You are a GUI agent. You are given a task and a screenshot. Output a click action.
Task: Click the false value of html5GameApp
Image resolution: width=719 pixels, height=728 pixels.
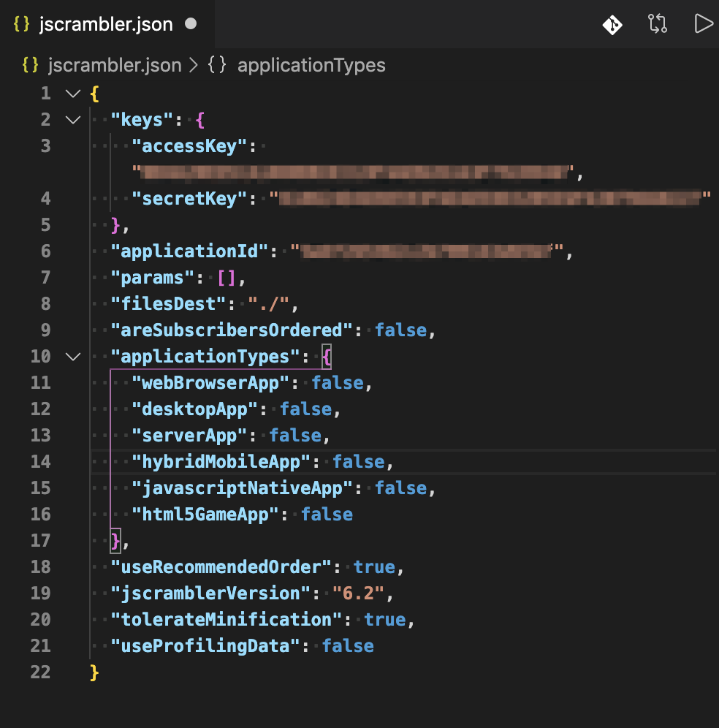point(327,515)
